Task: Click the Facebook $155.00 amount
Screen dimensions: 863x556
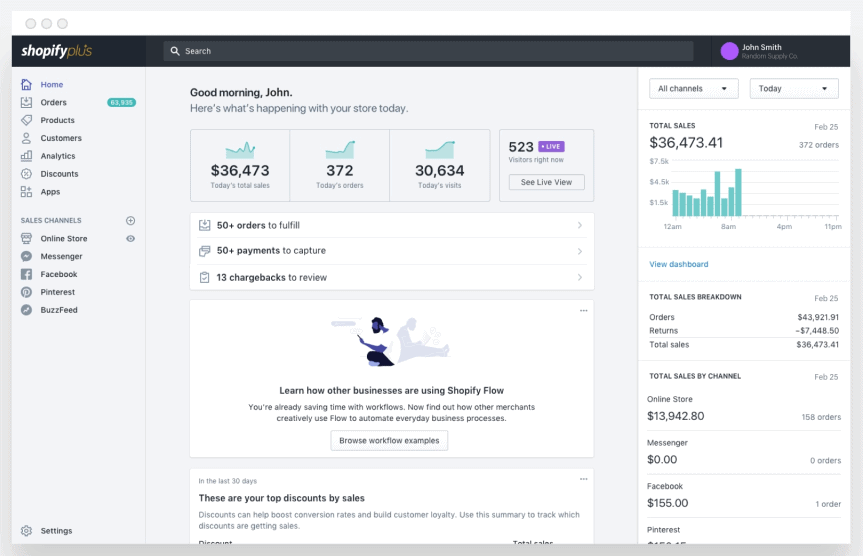Action: (x=668, y=503)
